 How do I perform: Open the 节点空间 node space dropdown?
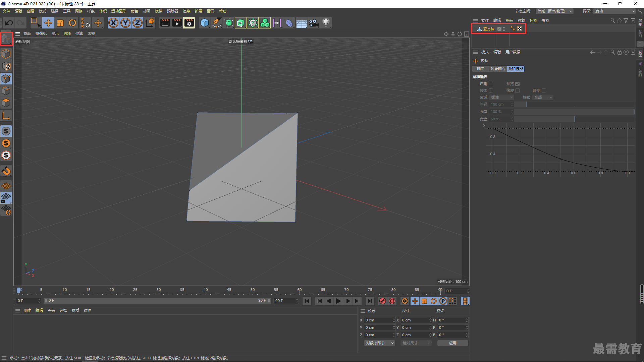554,11
